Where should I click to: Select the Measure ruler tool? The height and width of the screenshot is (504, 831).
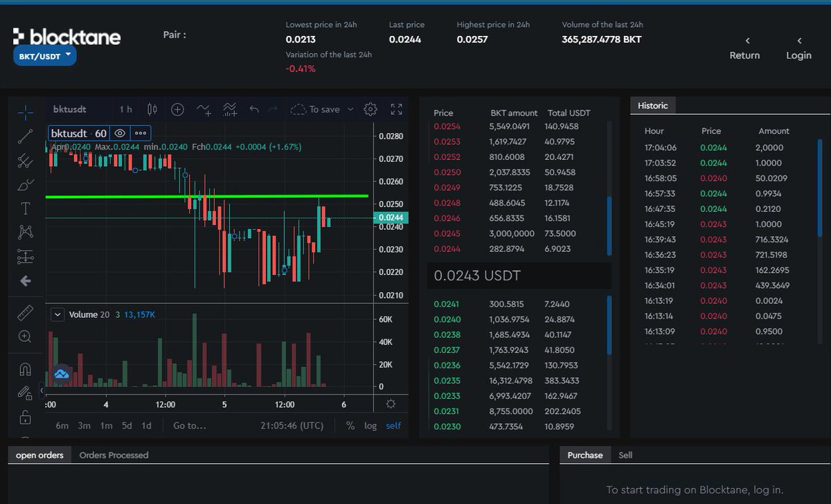(26, 312)
